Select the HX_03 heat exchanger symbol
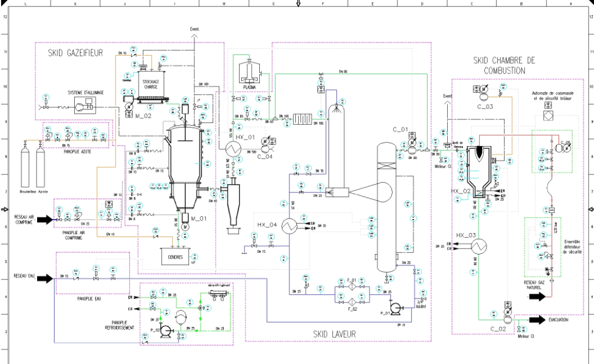 coord(478,246)
